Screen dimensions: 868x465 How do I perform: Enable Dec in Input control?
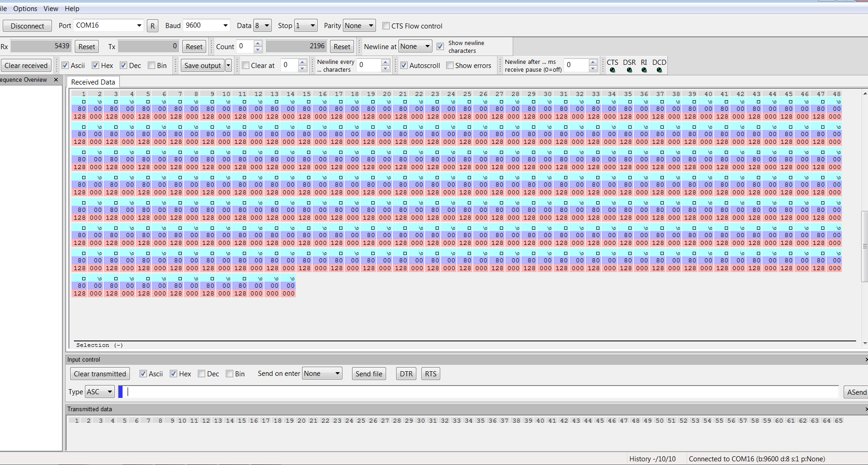pyautogui.click(x=202, y=374)
